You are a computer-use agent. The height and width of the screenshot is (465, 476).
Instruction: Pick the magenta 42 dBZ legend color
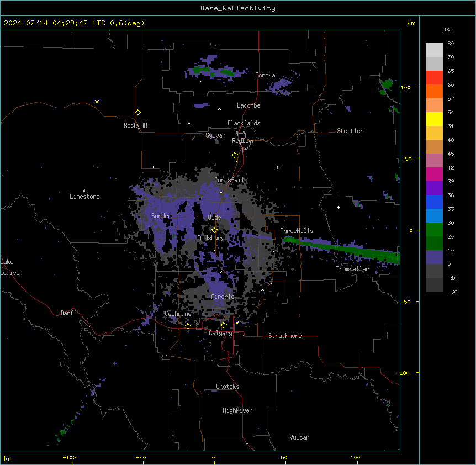434,174
